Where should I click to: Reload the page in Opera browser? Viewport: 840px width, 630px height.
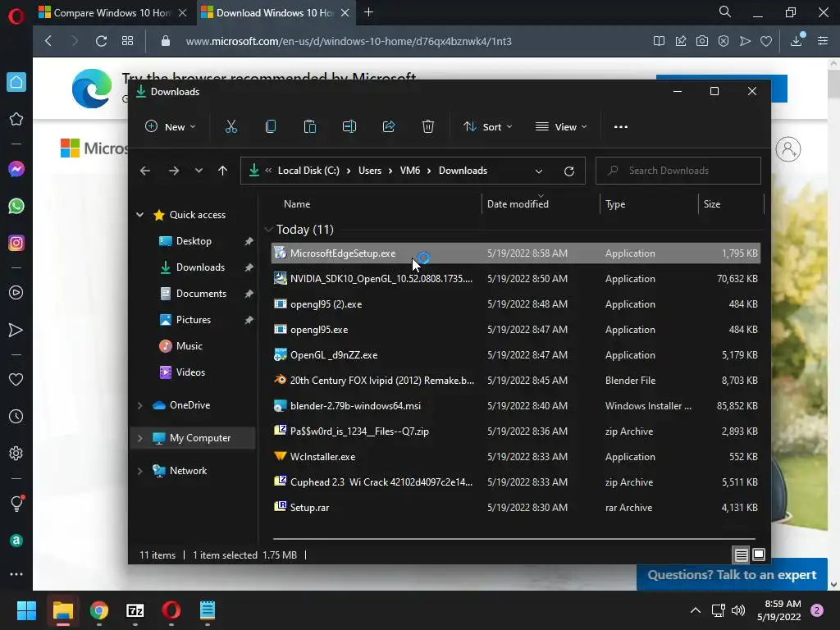(x=101, y=41)
